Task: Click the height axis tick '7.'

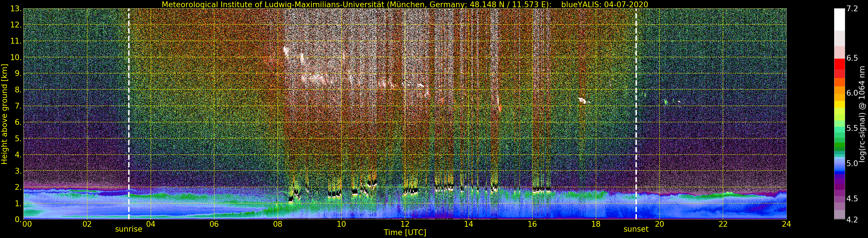Action: coord(19,106)
